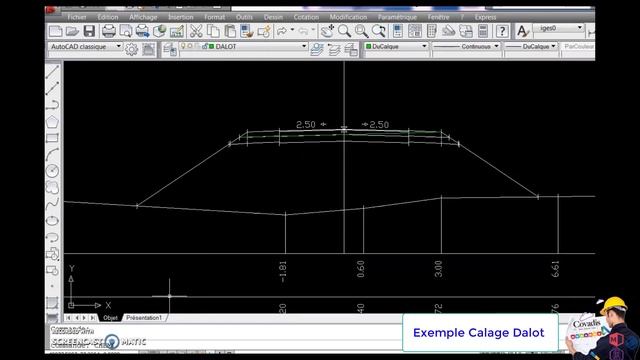Click the -1.81 offset label

click(282, 272)
